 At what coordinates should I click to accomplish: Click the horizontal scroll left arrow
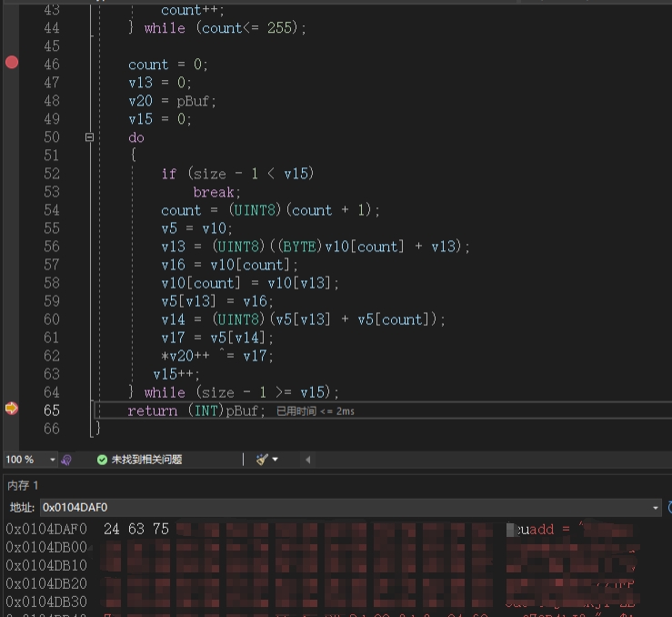click(x=307, y=460)
